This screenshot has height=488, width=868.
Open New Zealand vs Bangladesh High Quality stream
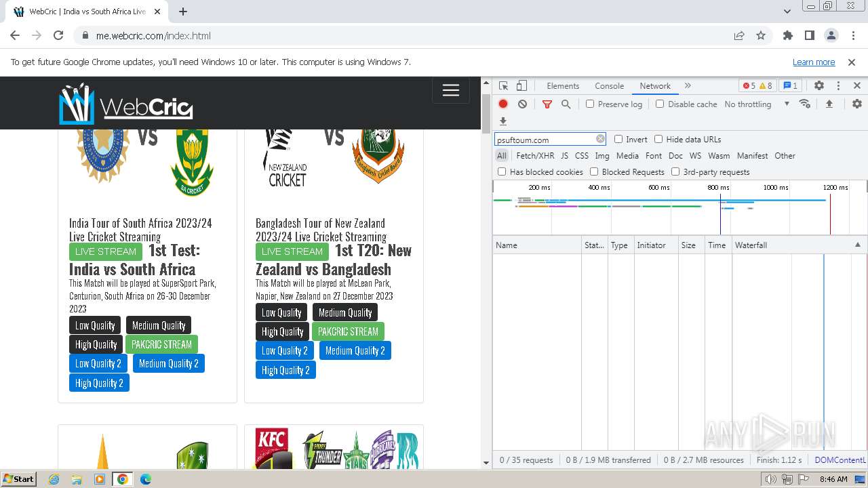click(x=282, y=331)
